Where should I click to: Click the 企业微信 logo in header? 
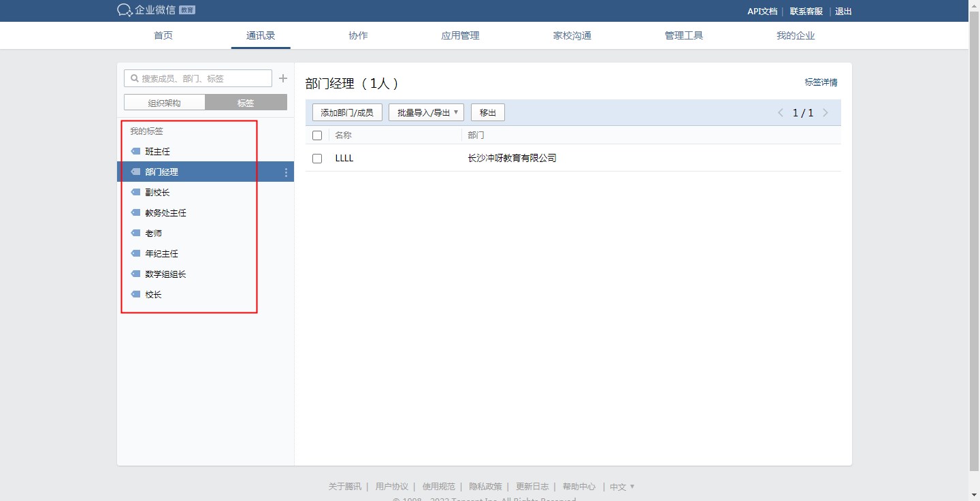tap(146, 10)
